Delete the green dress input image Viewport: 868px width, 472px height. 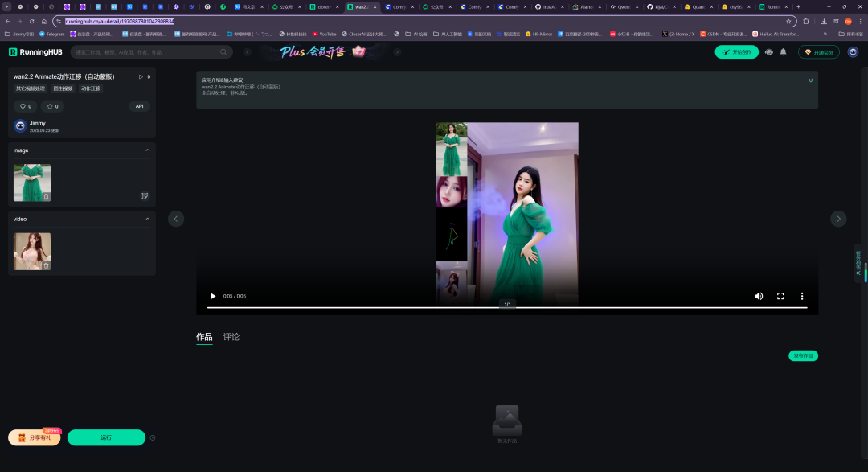coord(46,197)
